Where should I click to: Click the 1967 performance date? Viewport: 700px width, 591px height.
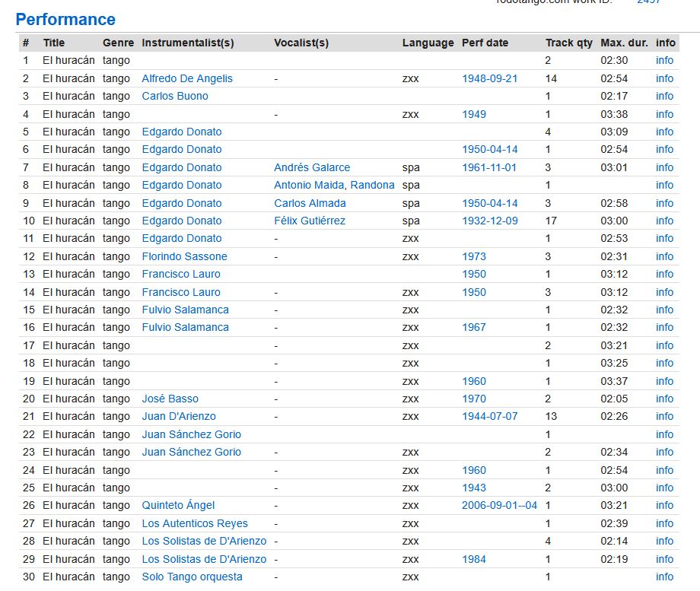pyautogui.click(x=474, y=327)
